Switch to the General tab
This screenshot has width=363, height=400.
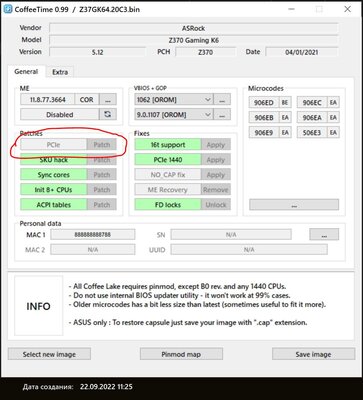[x=26, y=72]
